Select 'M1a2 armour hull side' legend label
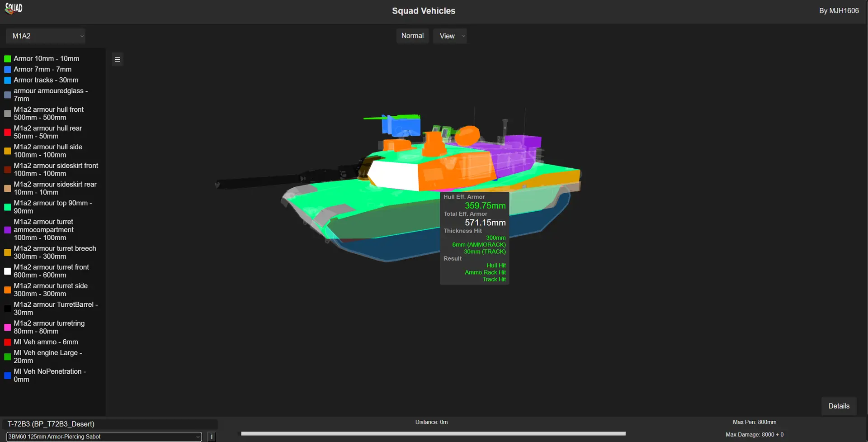Viewport: 868px width, 442px height. pyautogui.click(x=48, y=151)
